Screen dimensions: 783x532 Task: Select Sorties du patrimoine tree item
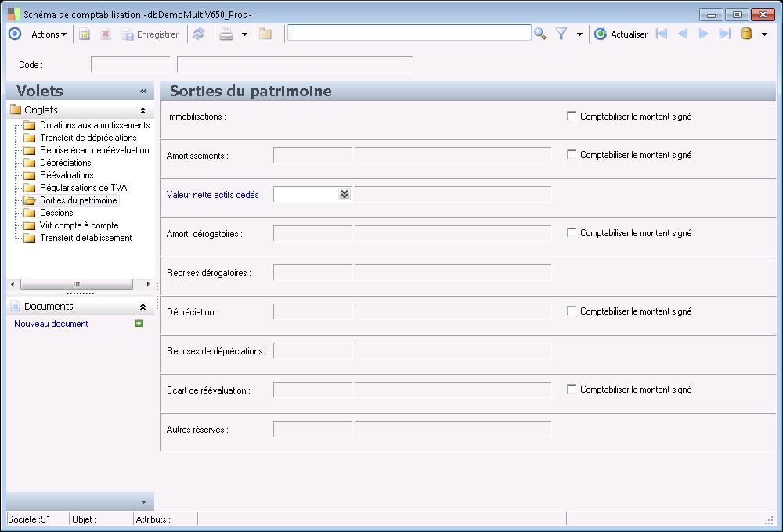[x=78, y=200]
